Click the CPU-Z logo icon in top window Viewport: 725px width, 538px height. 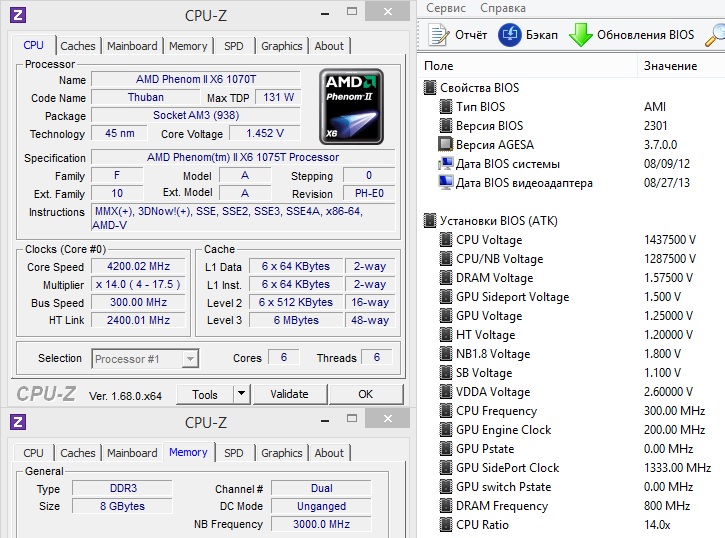18,15
